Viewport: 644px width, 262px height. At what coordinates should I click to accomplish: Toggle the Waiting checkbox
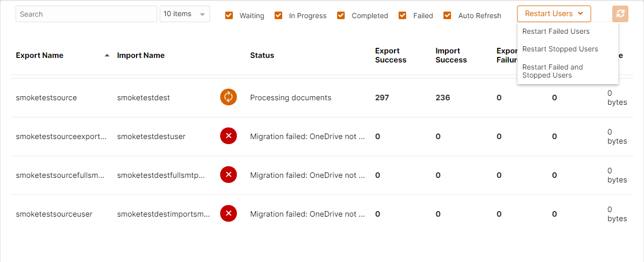click(229, 15)
